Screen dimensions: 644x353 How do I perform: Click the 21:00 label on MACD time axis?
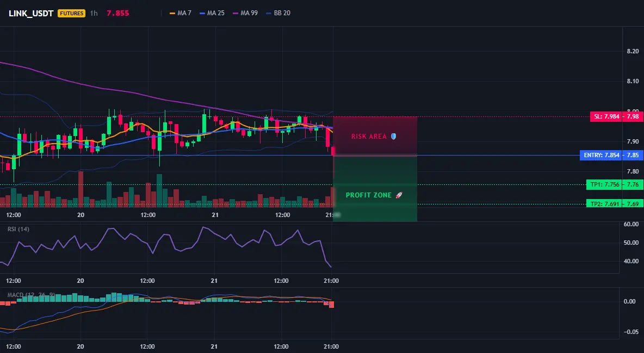click(331, 346)
